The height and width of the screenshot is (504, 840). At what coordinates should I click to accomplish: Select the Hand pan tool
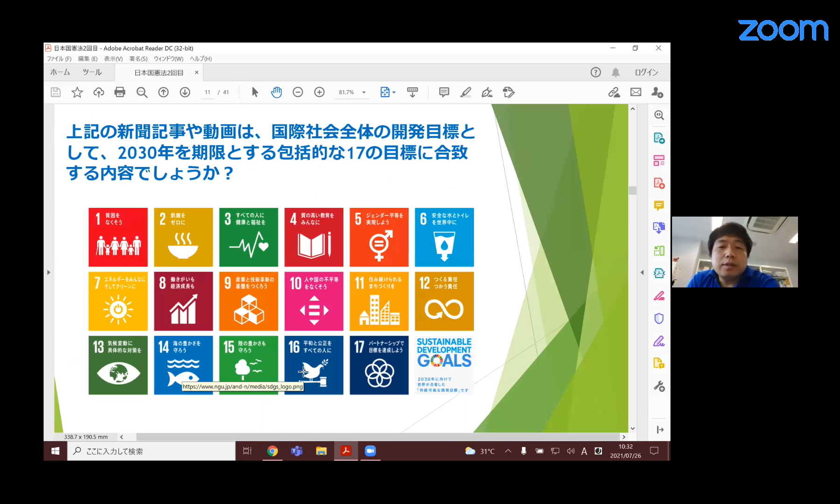(276, 92)
